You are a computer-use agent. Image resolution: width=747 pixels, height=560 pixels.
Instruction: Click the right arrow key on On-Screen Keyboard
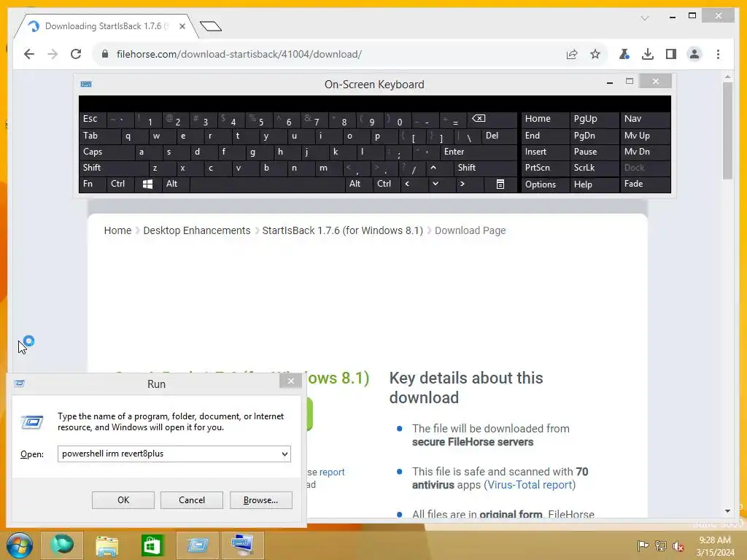(x=462, y=184)
